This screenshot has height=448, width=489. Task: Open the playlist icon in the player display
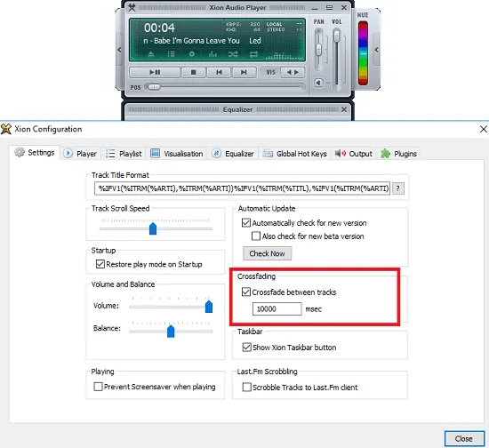(x=171, y=54)
